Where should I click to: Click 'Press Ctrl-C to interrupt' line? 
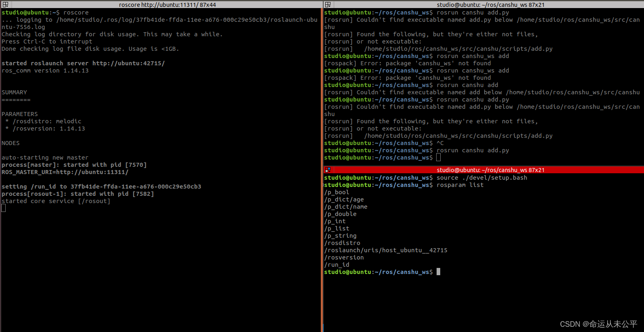click(x=47, y=41)
